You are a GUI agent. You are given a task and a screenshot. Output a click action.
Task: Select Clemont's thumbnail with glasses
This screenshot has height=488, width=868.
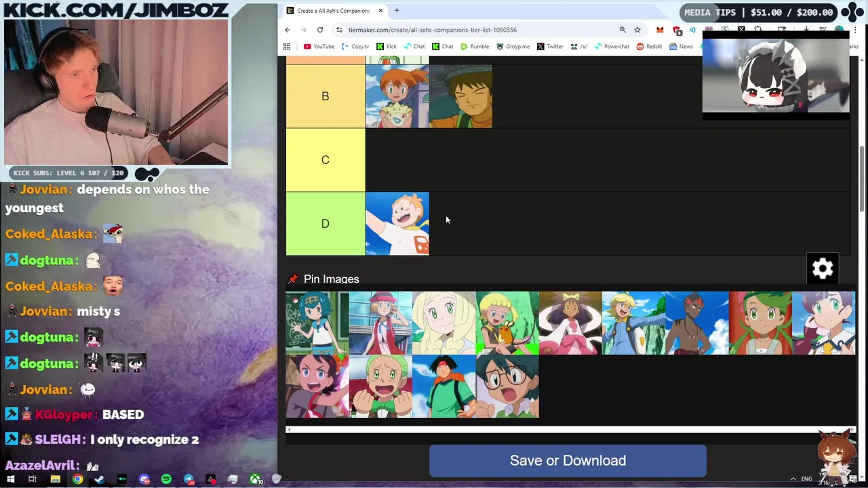click(x=634, y=323)
